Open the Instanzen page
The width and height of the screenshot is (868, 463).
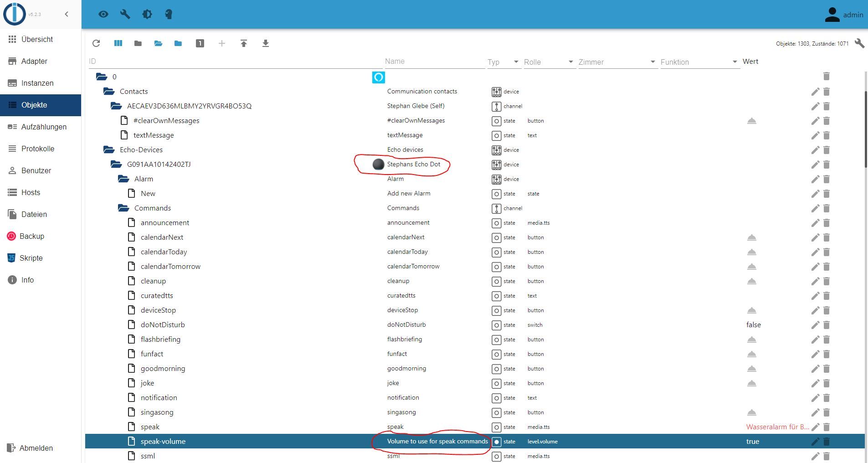point(41,83)
